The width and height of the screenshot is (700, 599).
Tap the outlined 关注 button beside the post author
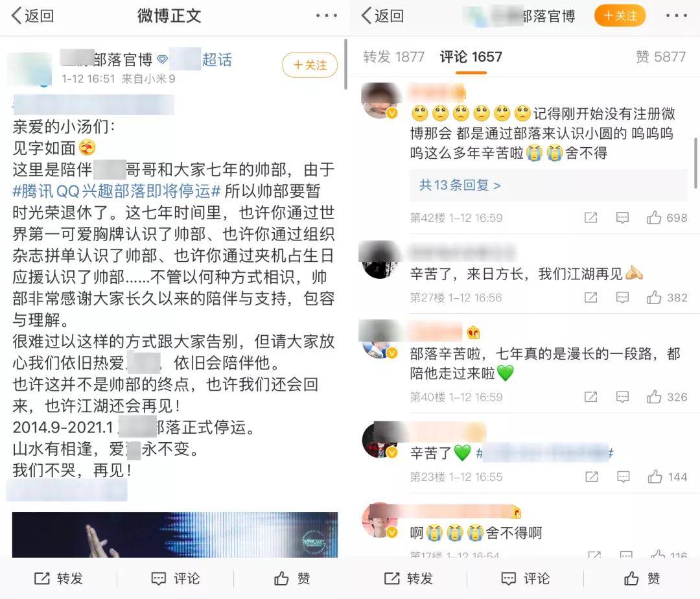tap(309, 65)
